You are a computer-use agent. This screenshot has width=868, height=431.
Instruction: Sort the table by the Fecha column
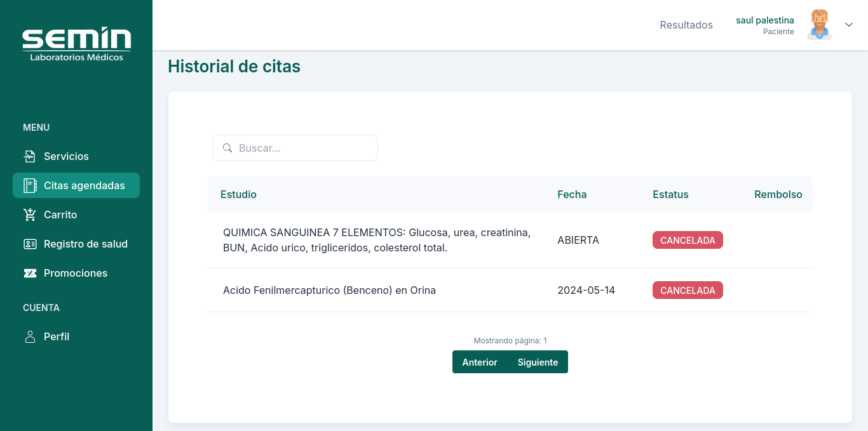click(572, 194)
